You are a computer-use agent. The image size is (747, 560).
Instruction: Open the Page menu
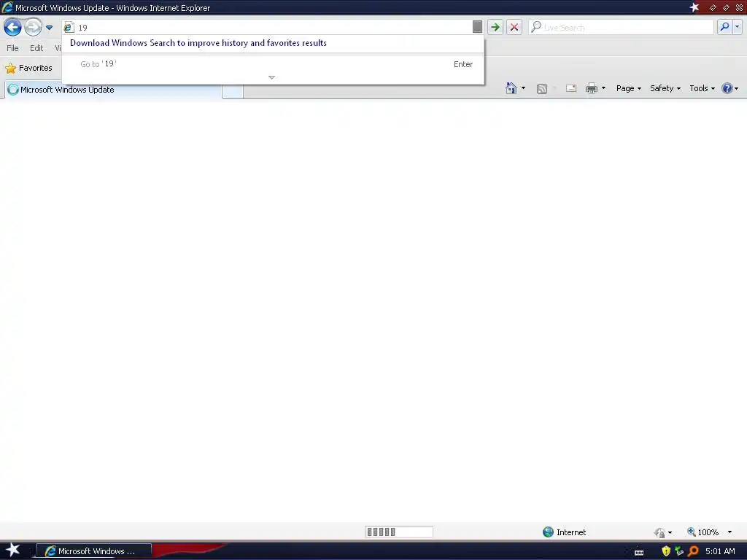coord(628,88)
